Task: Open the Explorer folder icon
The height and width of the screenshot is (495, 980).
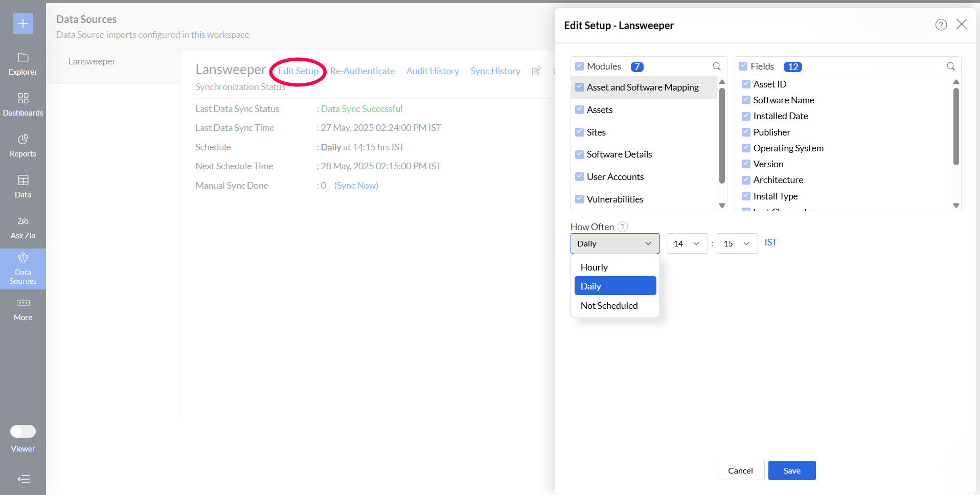Action: [x=23, y=57]
